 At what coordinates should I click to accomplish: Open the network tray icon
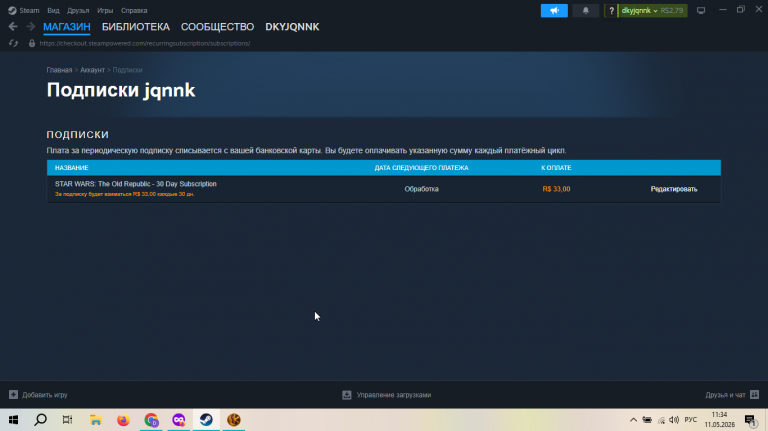coord(661,420)
